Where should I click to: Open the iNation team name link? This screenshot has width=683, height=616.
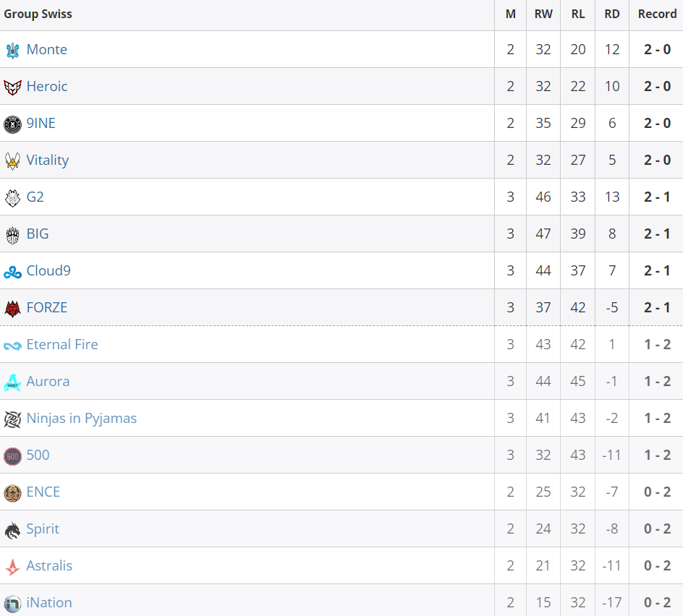coord(49,602)
